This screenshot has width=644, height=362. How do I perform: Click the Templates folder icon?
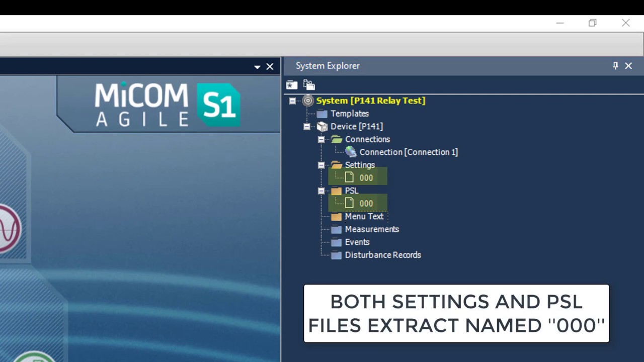322,114
